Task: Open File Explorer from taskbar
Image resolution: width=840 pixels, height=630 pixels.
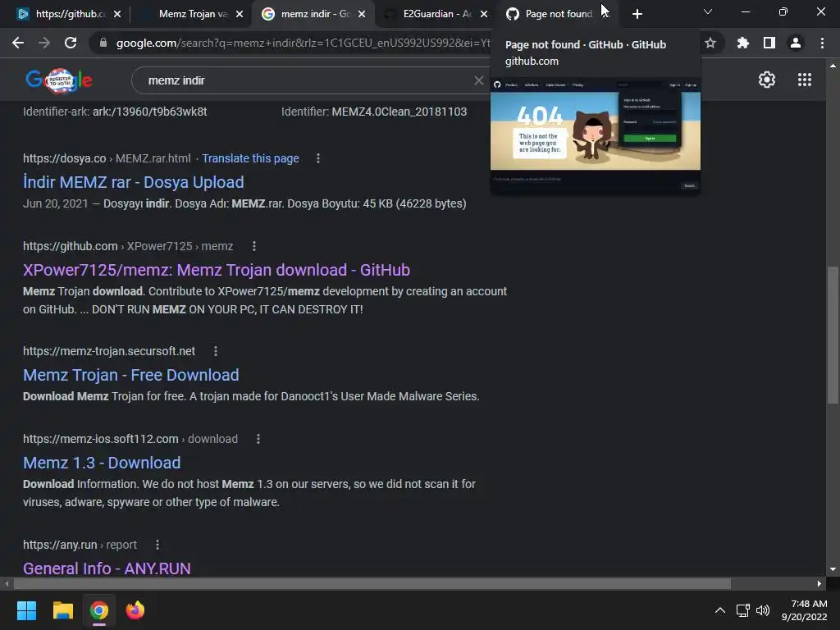Action: pos(62,610)
